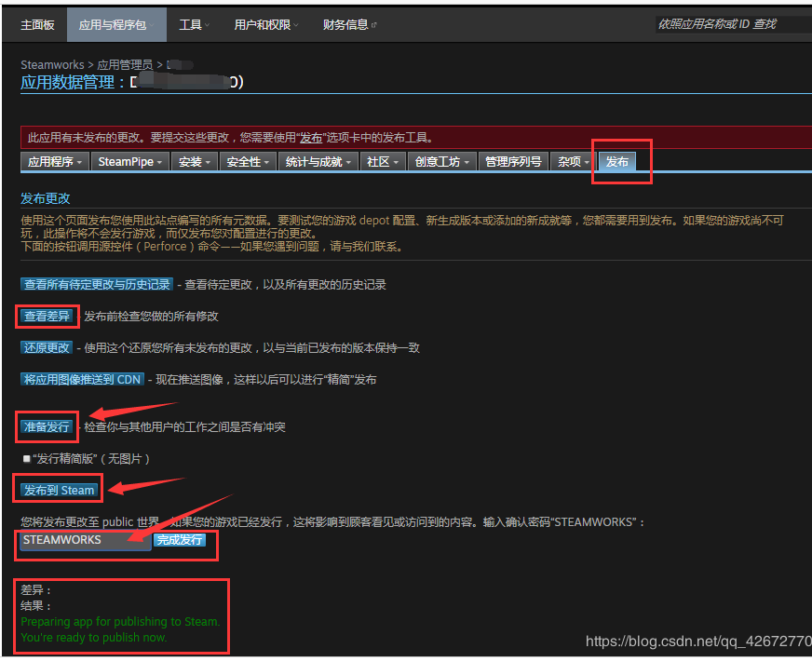The image size is (812, 662).
Task: Click 'Preparing app for publishing to Steam.' text
Action: pyautogui.click(x=120, y=621)
